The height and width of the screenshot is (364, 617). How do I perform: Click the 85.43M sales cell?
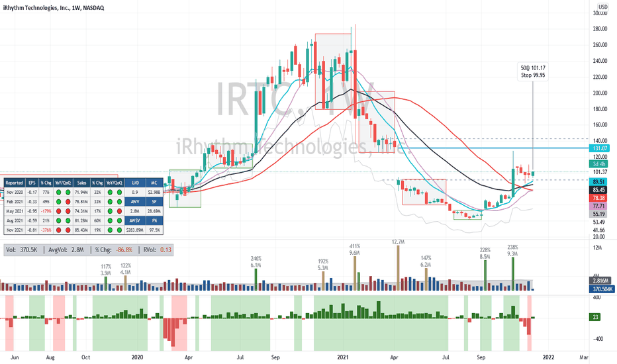tap(81, 230)
